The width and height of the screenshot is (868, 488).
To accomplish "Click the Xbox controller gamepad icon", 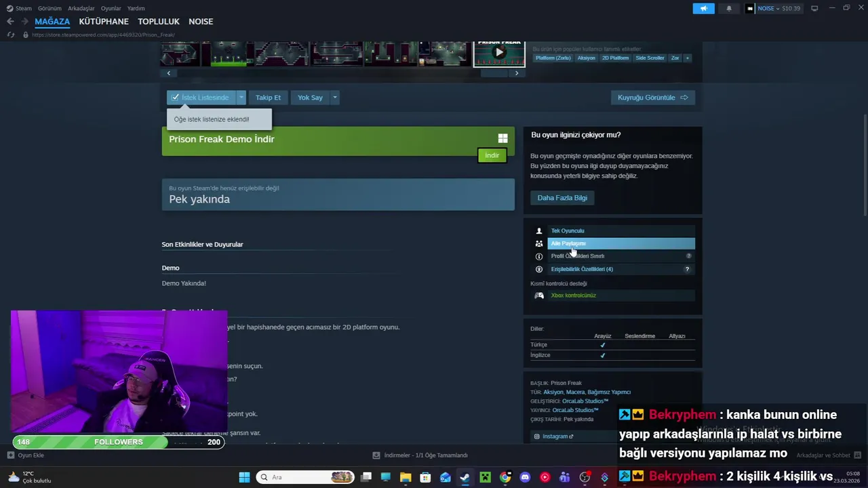I will pos(539,296).
